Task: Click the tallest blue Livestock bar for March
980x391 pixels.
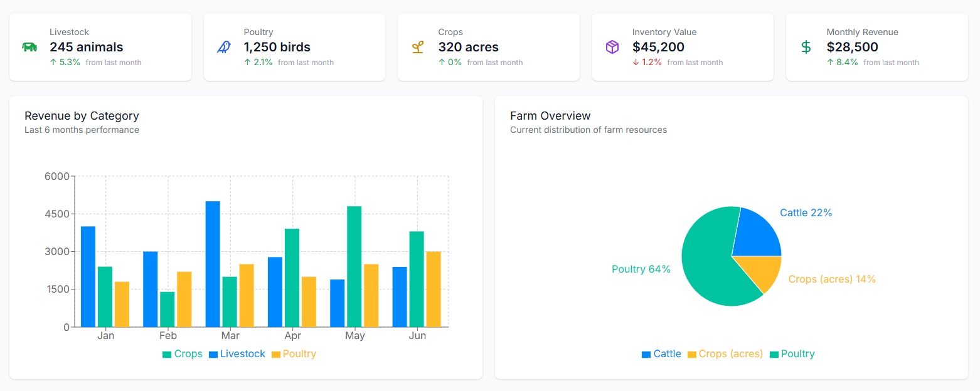Action: pyautogui.click(x=213, y=264)
